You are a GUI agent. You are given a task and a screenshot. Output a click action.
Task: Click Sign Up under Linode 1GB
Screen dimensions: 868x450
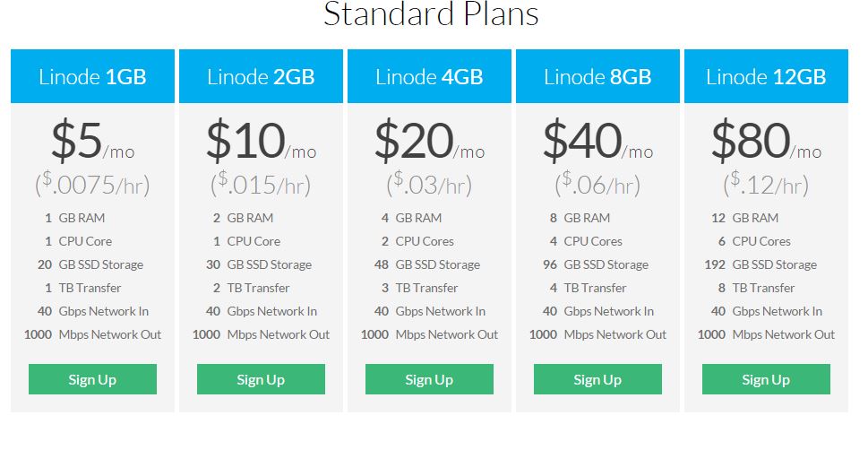tap(92, 379)
